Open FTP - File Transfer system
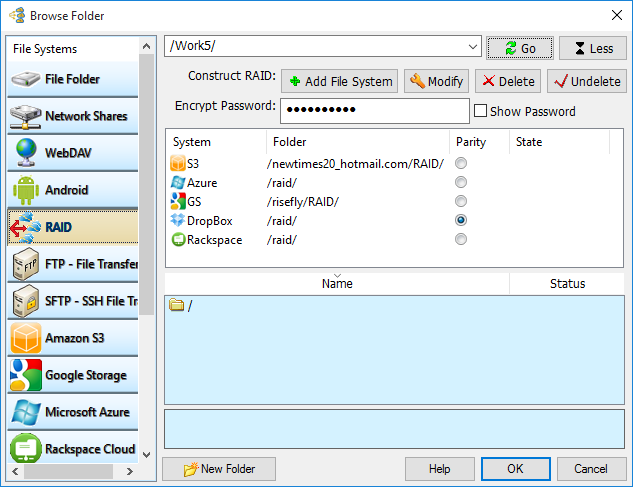Image resolution: width=633 pixels, height=487 pixels. tap(73, 264)
